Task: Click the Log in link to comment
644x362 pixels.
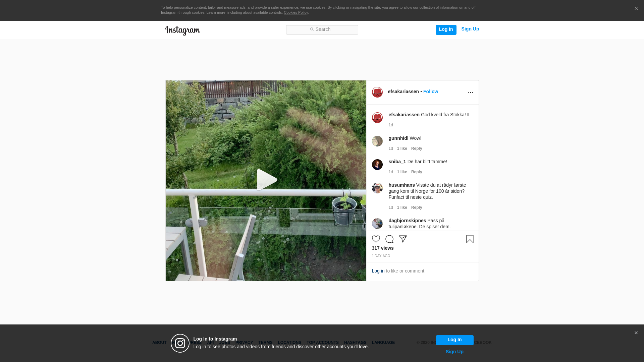Action: click(378, 271)
